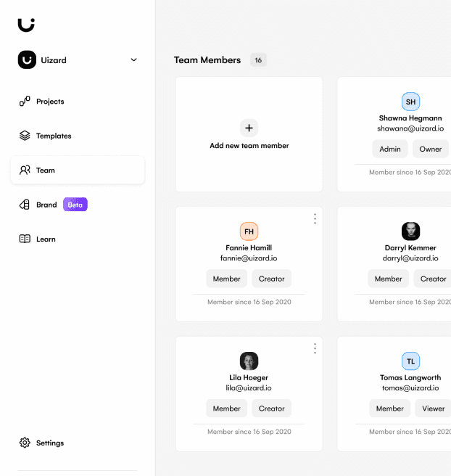451x476 pixels.
Task: Click the SH avatar of Shawna Hegmann
Action: pos(410,102)
